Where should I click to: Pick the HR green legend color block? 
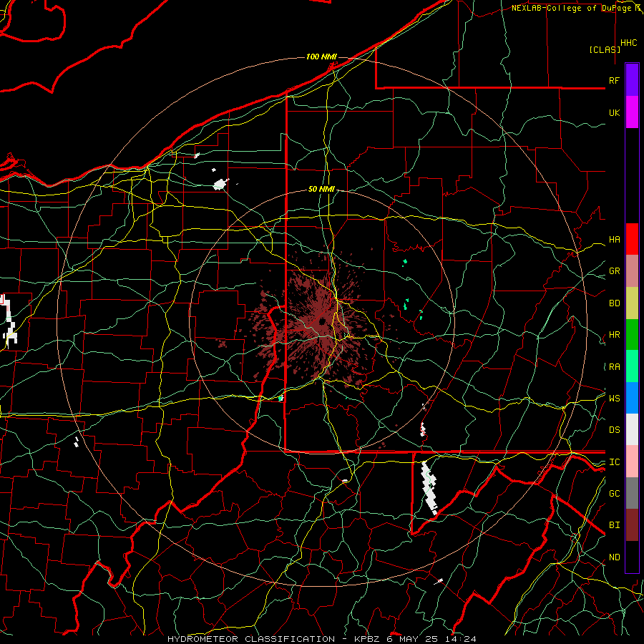632,335
